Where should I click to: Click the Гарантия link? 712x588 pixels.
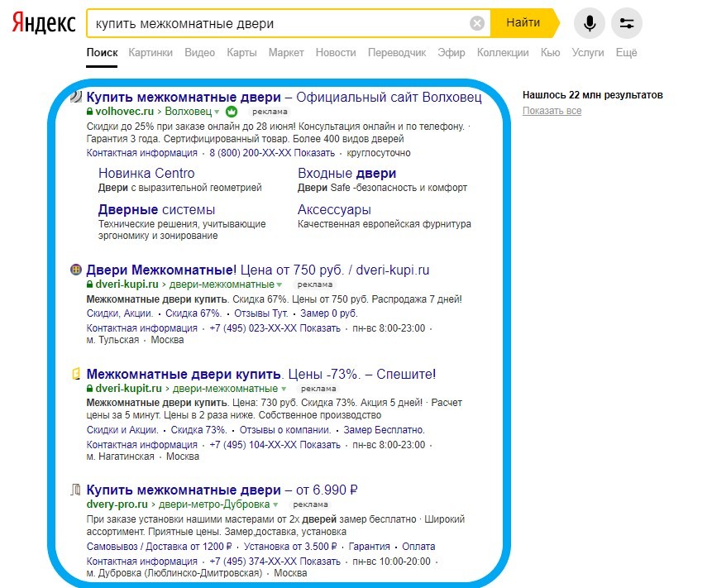pyautogui.click(x=369, y=547)
